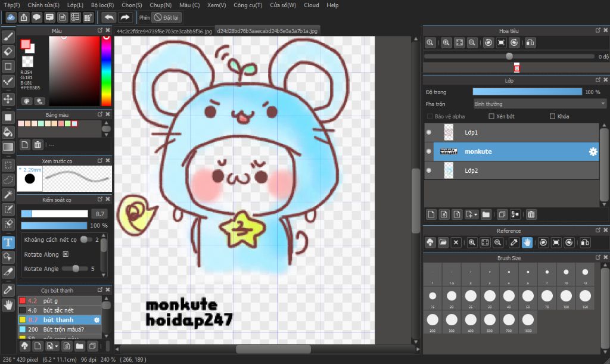Open the Tệp(F) menu

[x=12, y=5]
